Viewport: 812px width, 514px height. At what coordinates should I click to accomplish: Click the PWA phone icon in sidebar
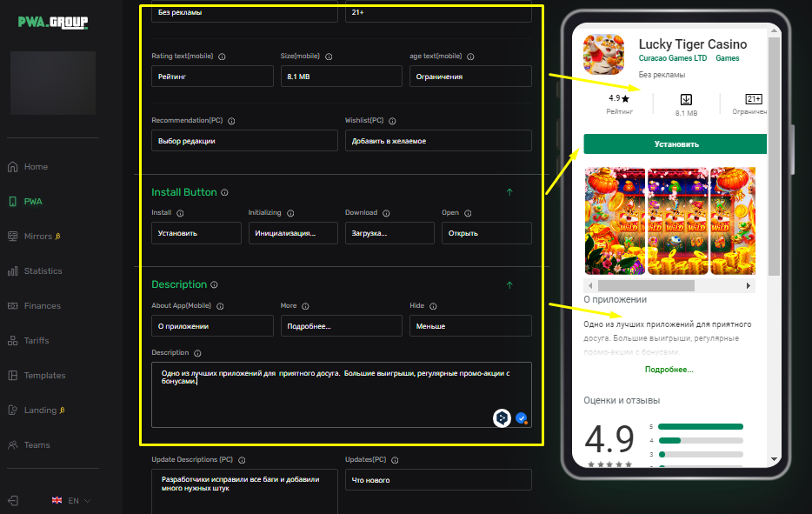(13, 202)
